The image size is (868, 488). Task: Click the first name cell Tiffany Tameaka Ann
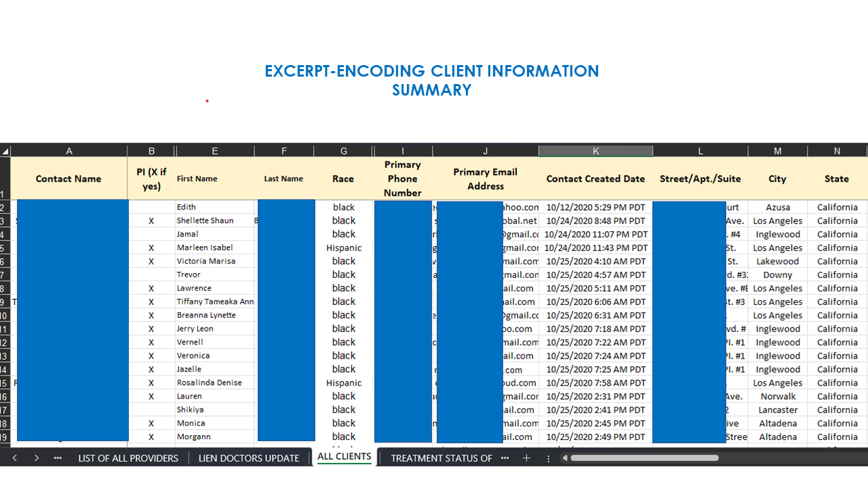coord(215,302)
